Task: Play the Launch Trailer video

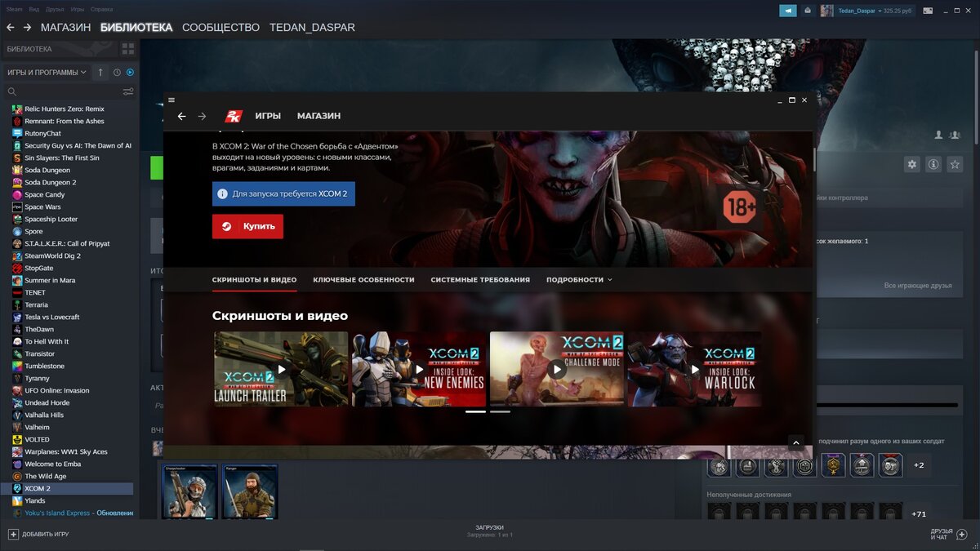Action: coord(281,369)
